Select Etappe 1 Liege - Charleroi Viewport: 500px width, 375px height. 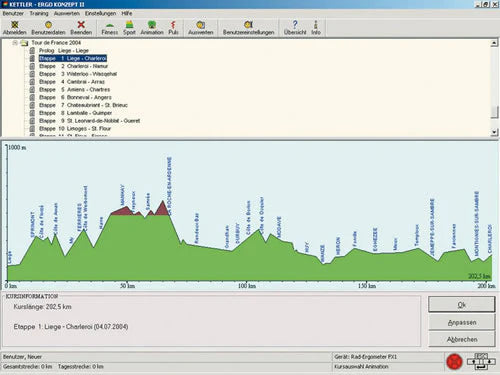pos(73,58)
